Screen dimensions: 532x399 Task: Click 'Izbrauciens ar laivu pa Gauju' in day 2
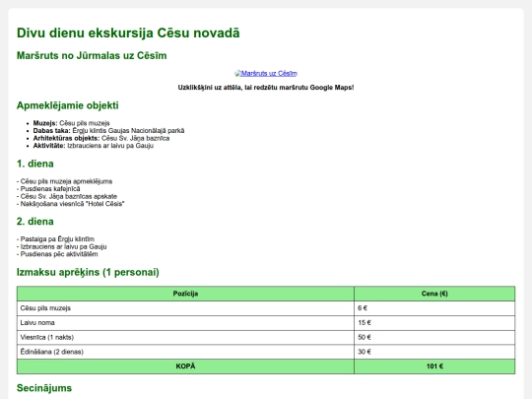tap(62, 246)
